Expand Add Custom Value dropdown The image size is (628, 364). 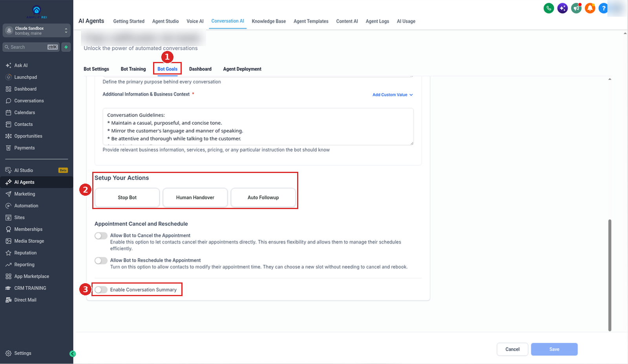(x=392, y=95)
